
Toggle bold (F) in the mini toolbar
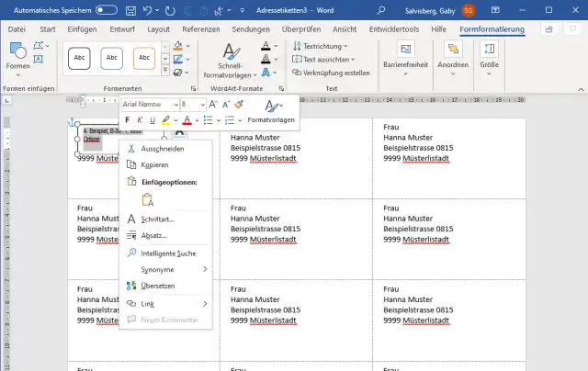127,120
